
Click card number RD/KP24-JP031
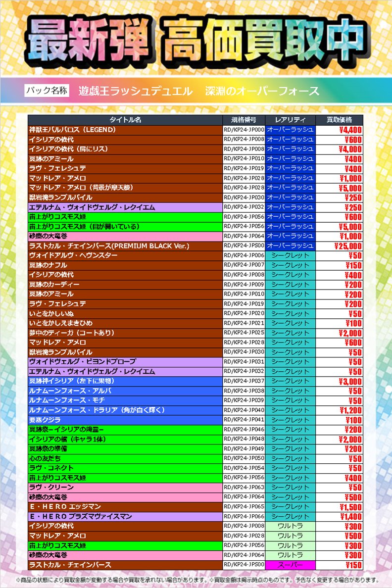[x=244, y=362]
